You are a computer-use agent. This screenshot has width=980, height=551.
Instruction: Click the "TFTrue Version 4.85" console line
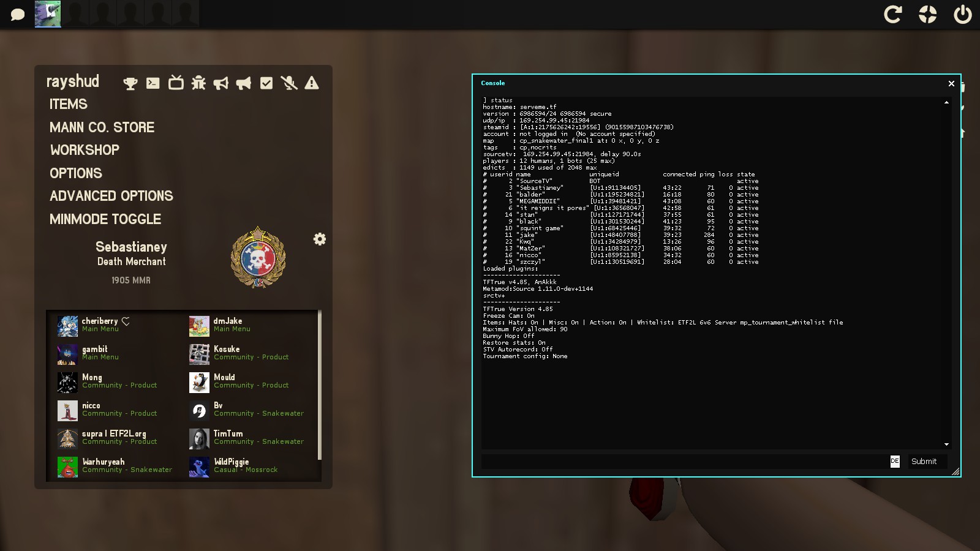[518, 309]
